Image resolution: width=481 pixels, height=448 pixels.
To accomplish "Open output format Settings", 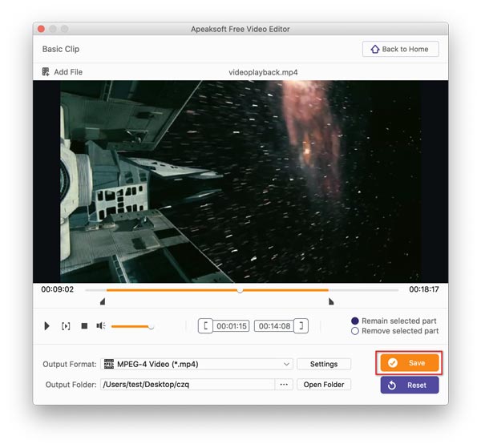I will [x=324, y=364].
